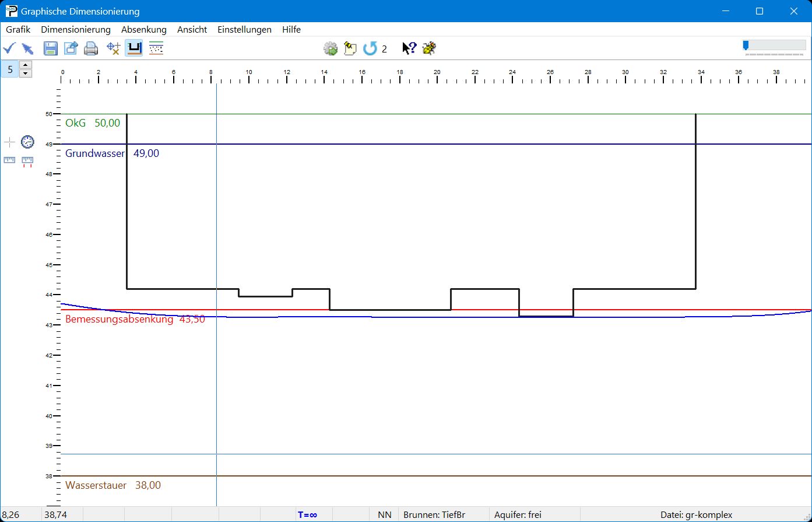Click the export graphic icon
Screen dimensions: 812x522
tap(71, 48)
